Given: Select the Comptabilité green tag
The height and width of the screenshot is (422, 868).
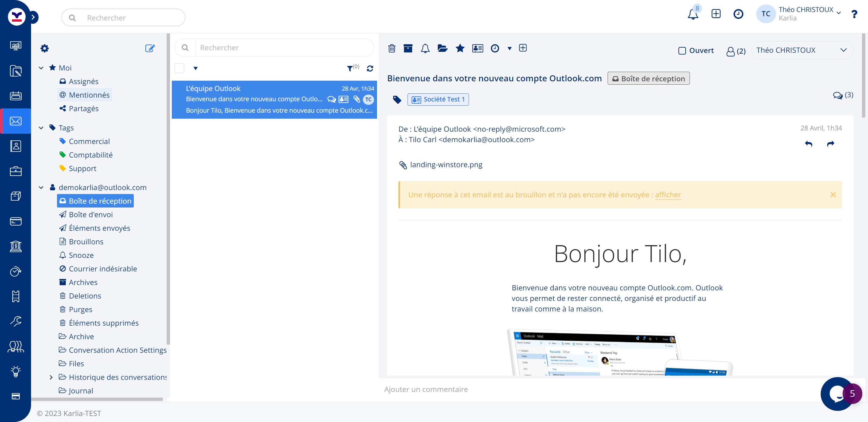Looking at the screenshot, I should pyautogui.click(x=91, y=155).
